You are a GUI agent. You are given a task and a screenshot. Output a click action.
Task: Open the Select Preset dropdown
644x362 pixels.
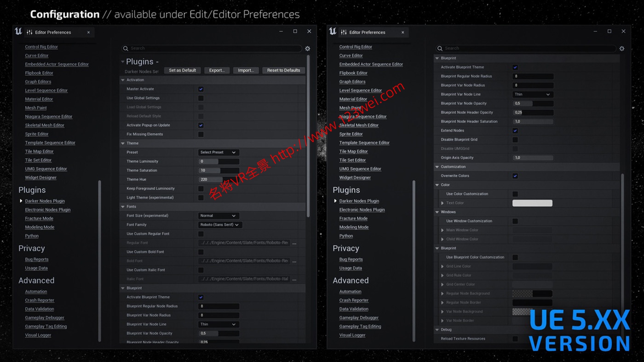point(218,153)
